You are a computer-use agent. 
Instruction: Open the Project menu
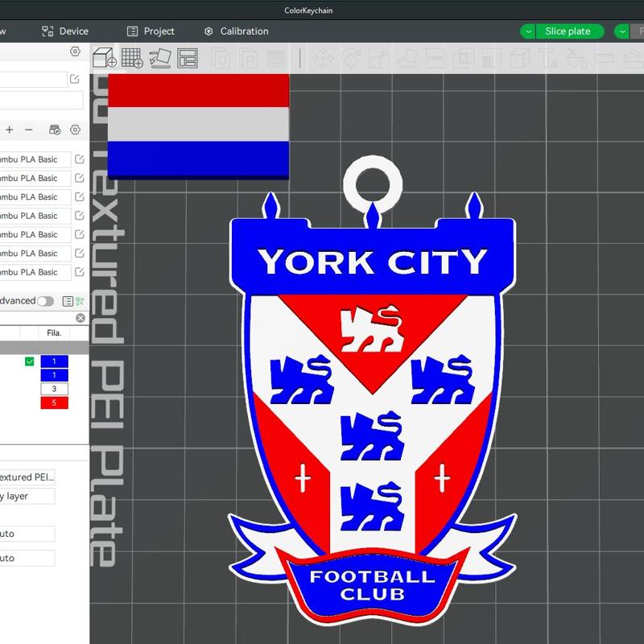150,31
